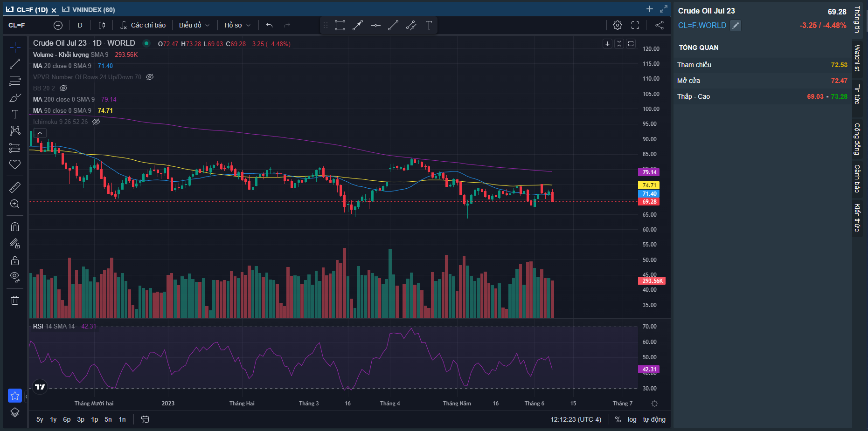Toggle log scale on price axis
The height and width of the screenshot is (431, 868).
[632, 419]
